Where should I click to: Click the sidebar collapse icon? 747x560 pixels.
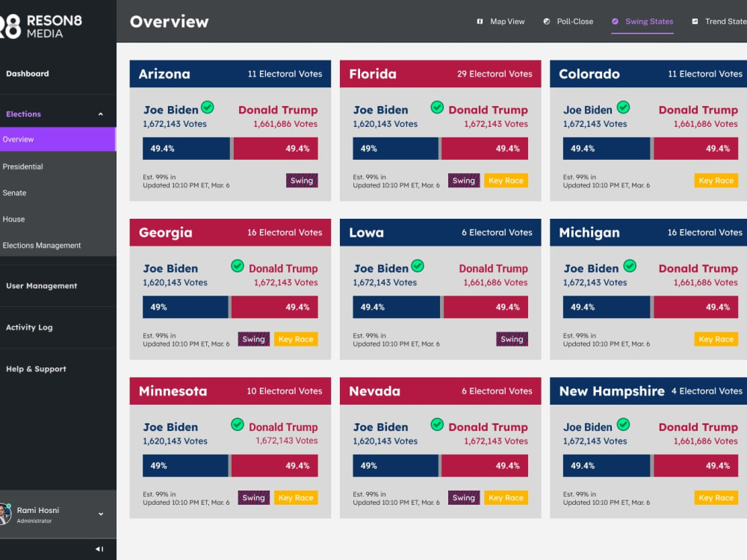99,549
